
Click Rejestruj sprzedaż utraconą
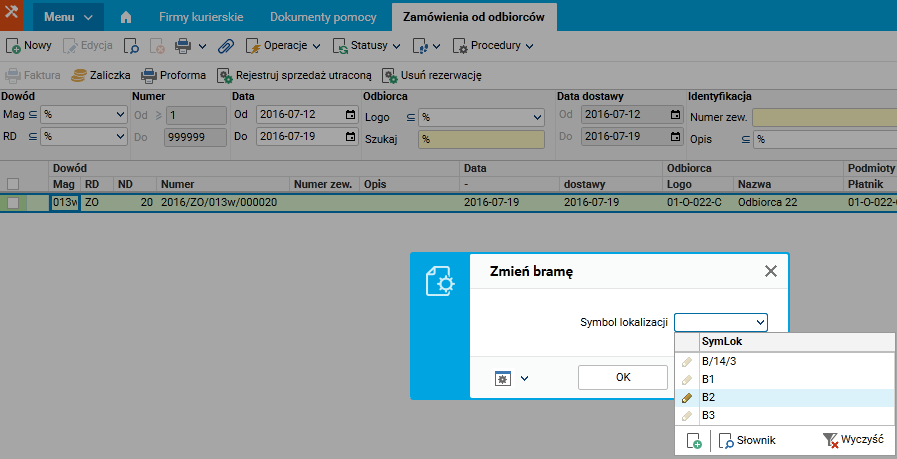point(294,76)
